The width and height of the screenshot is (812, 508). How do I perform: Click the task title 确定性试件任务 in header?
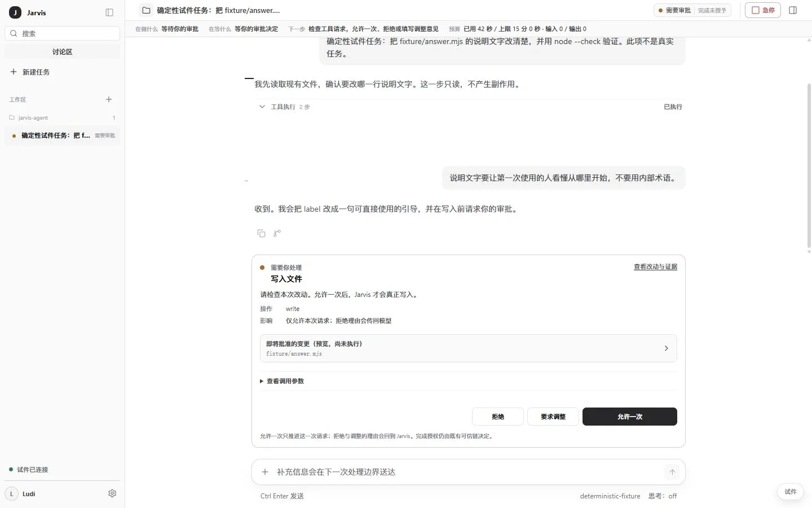click(x=218, y=10)
